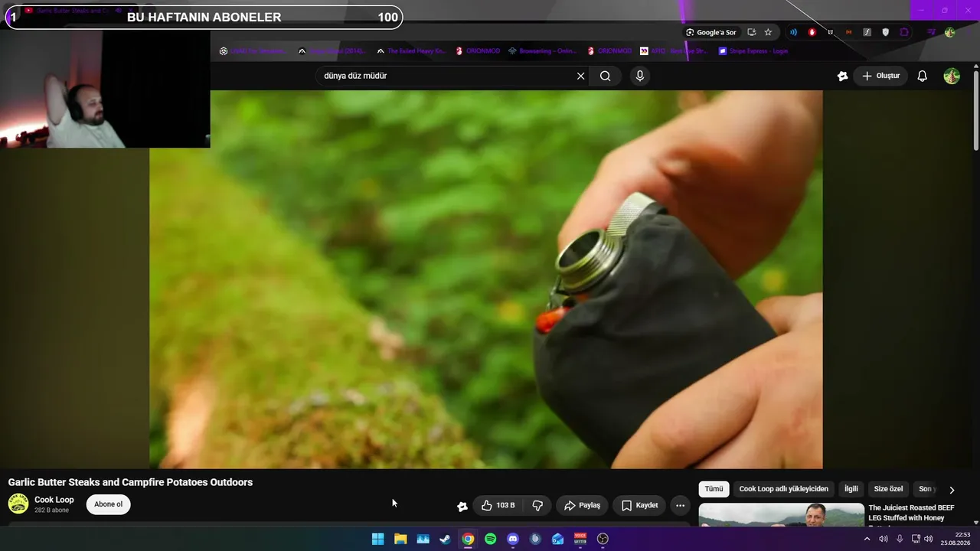
Task: Show hidden system tray icons
Action: pyautogui.click(x=867, y=539)
